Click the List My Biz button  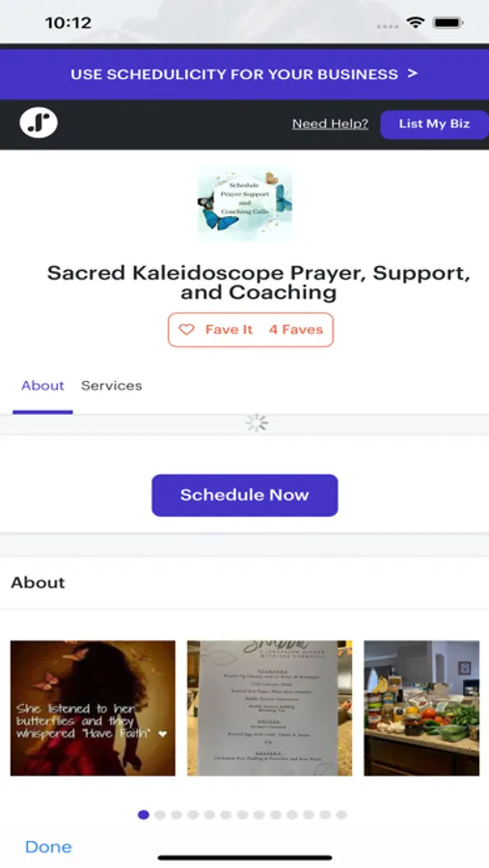(434, 124)
